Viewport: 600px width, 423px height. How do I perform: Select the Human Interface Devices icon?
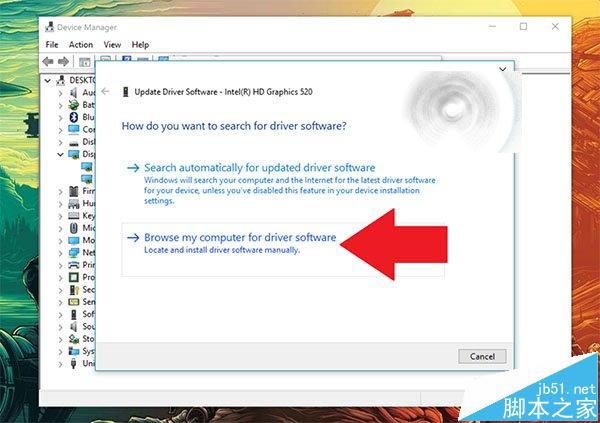[x=73, y=203]
